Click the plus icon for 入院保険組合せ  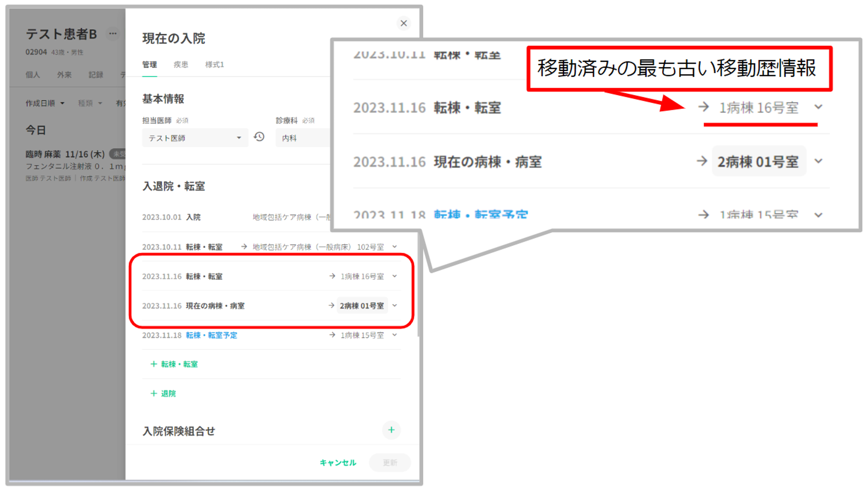[x=391, y=430]
